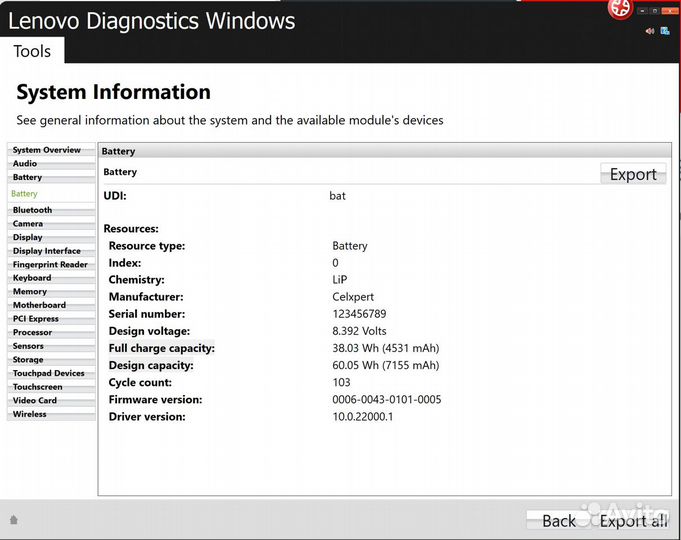The width and height of the screenshot is (681, 540).
Task: Open the Sensors module
Action: click(51, 346)
